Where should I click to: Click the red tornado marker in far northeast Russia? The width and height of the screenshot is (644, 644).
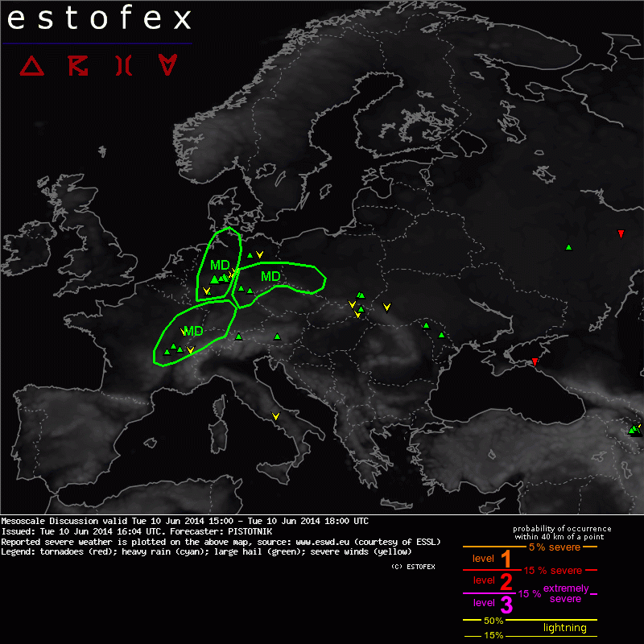[x=621, y=234]
